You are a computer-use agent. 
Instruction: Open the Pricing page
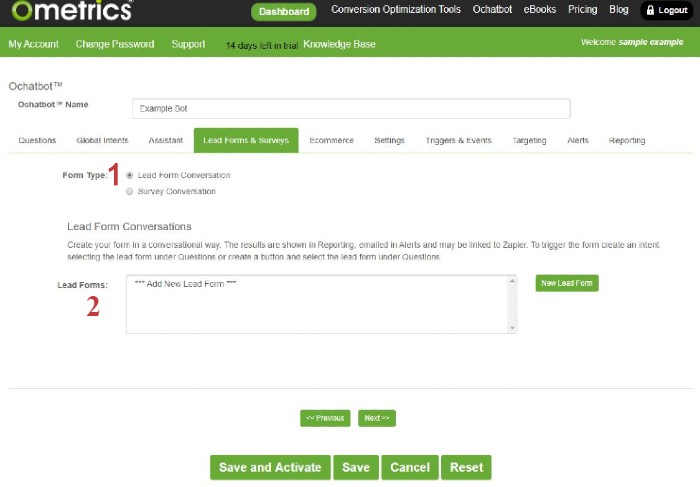pos(582,9)
